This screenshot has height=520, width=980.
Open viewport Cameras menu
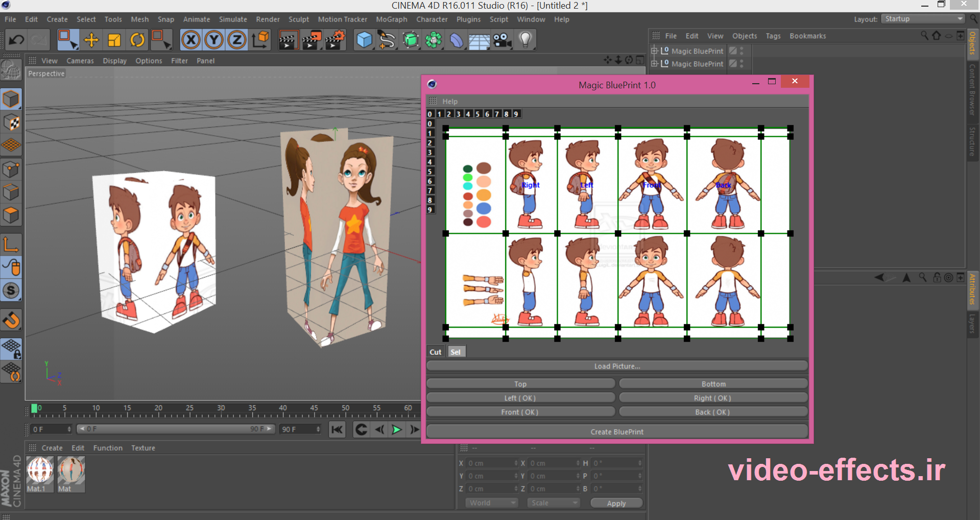click(x=80, y=61)
